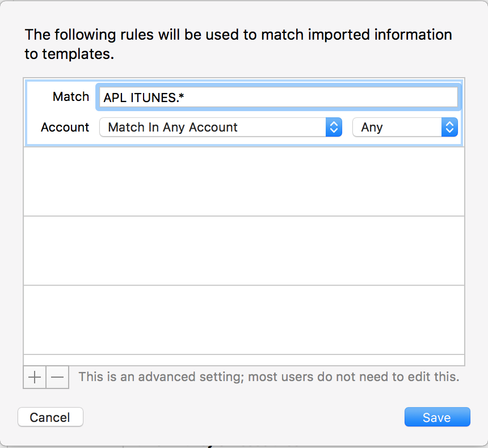Click the blue arrows on the Any popup

pyautogui.click(x=449, y=127)
